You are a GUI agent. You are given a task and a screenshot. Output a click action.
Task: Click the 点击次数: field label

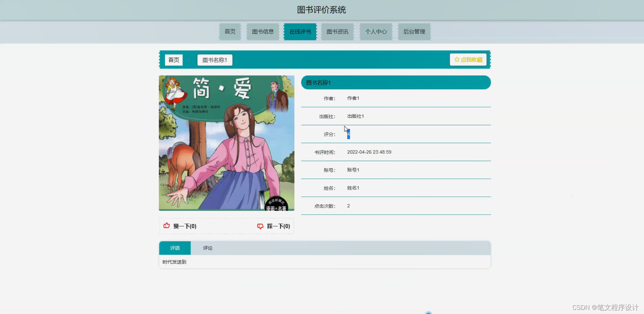click(325, 206)
